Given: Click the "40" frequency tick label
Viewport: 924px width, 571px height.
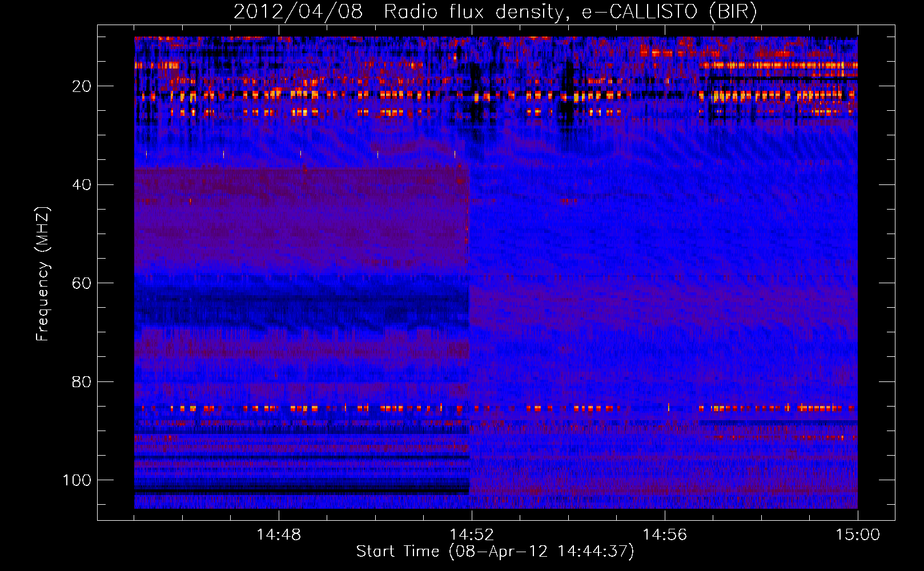Looking at the screenshot, I should [x=82, y=185].
